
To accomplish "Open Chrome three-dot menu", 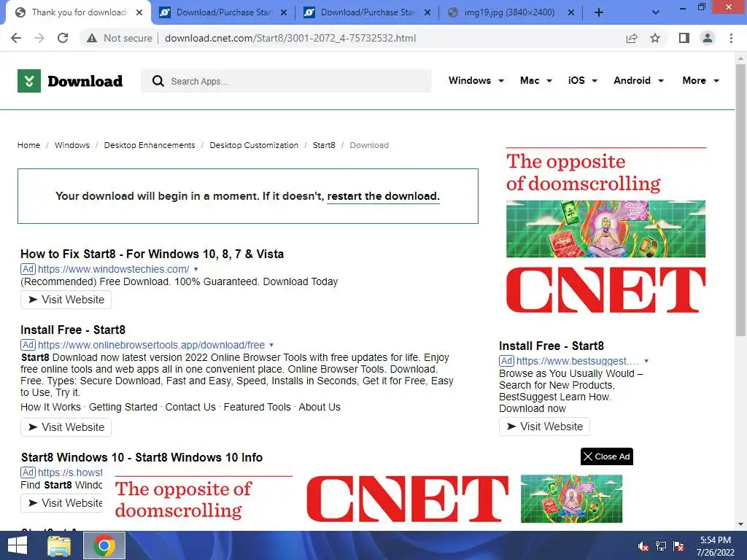I will coord(731,38).
